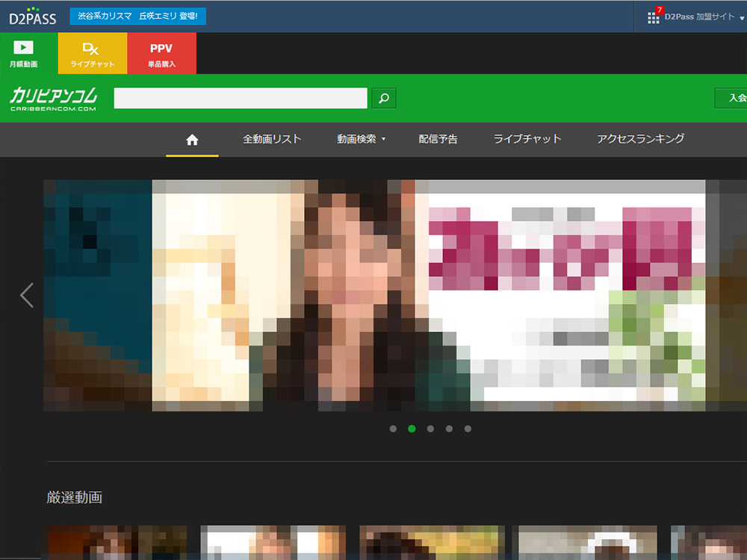Expand the 動画検索 dropdown menu
This screenshot has width=747, height=560.
361,139
